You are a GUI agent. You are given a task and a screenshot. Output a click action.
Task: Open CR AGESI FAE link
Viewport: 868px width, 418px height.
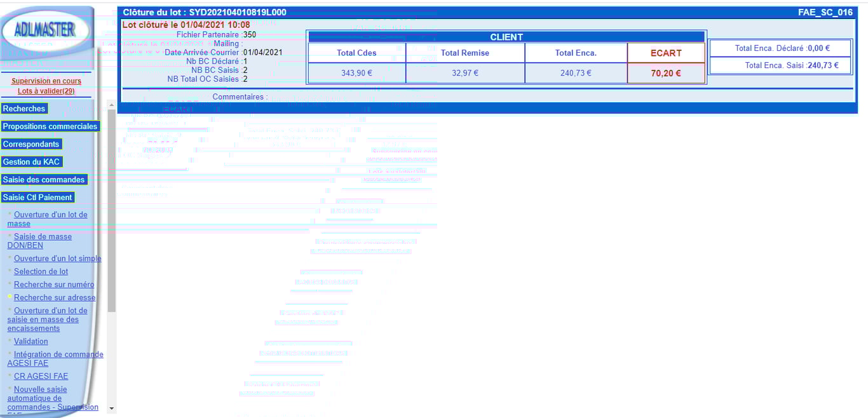pyautogui.click(x=41, y=376)
